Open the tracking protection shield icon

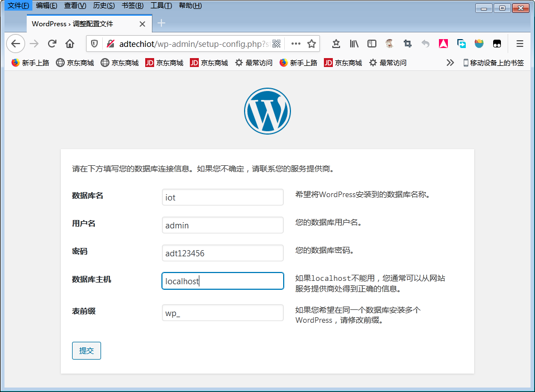point(94,44)
